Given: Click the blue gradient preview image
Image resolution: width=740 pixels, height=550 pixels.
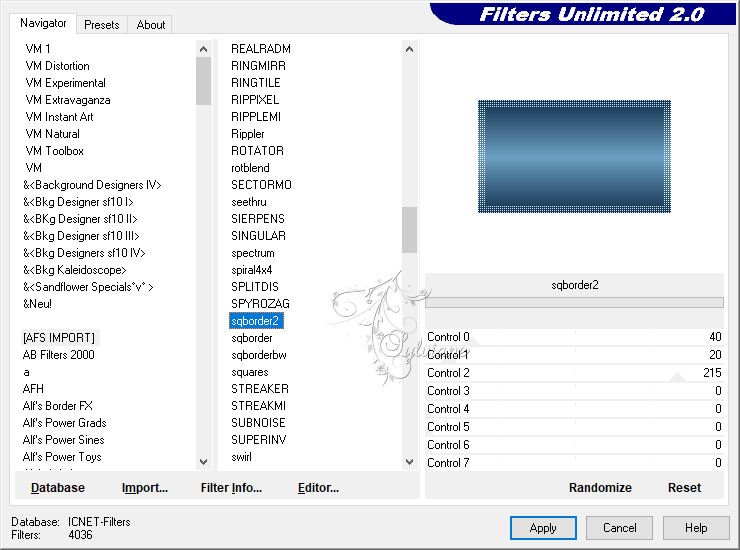Looking at the screenshot, I should 574,156.
